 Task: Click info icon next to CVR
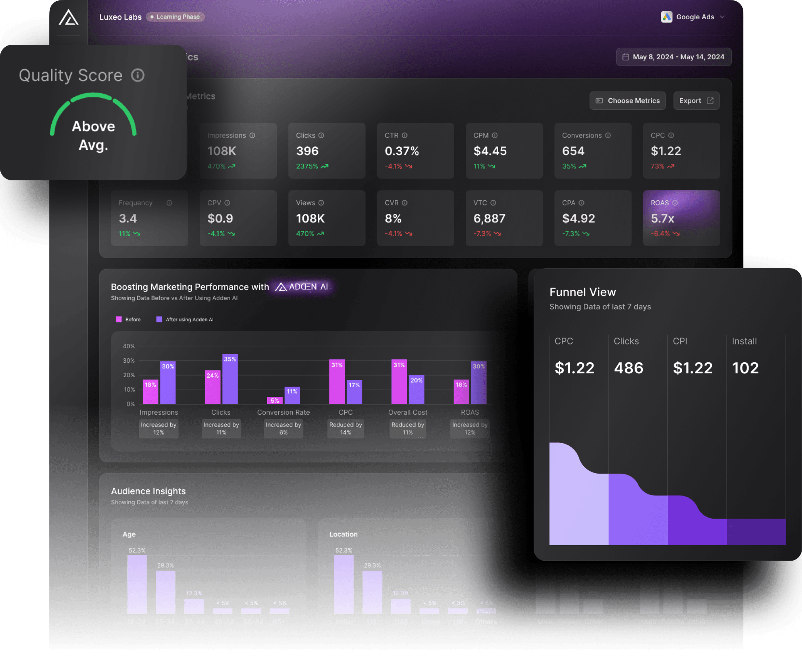404,203
